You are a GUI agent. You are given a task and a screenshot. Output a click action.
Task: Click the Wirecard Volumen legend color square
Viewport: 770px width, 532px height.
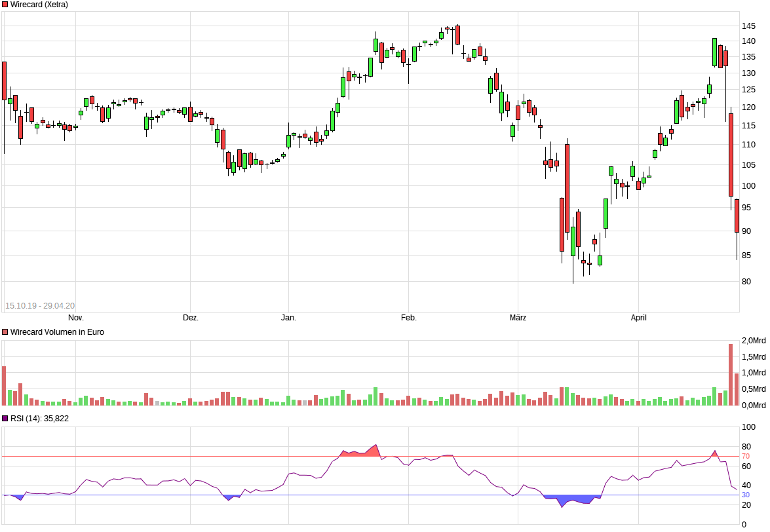pyautogui.click(x=5, y=332)
